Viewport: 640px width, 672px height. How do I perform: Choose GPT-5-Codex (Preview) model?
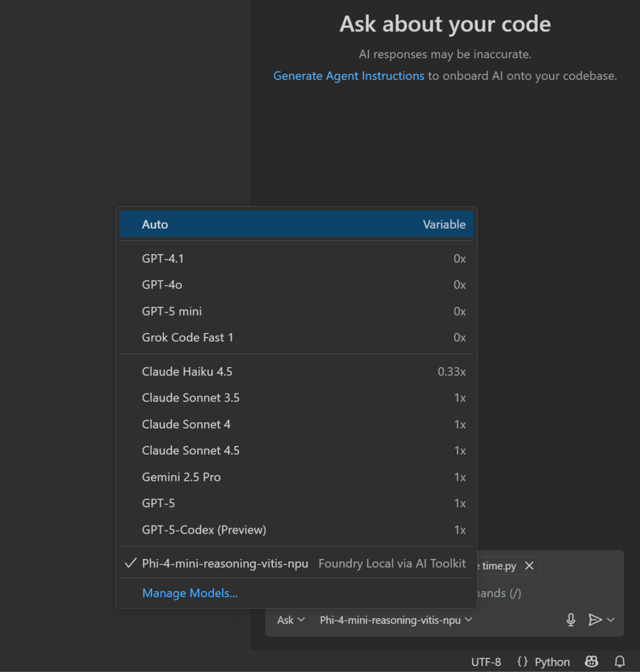click(203, 529)
